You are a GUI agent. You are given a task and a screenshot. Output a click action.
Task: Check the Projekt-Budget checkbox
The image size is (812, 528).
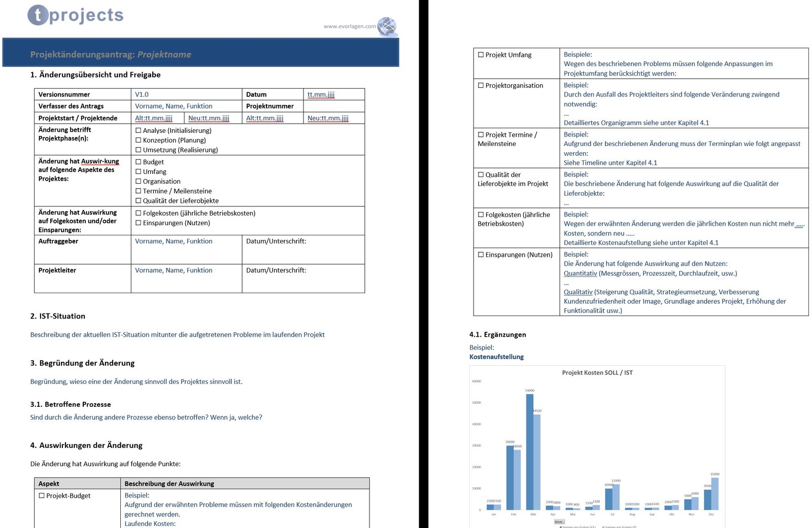click(x=42, y=496)
